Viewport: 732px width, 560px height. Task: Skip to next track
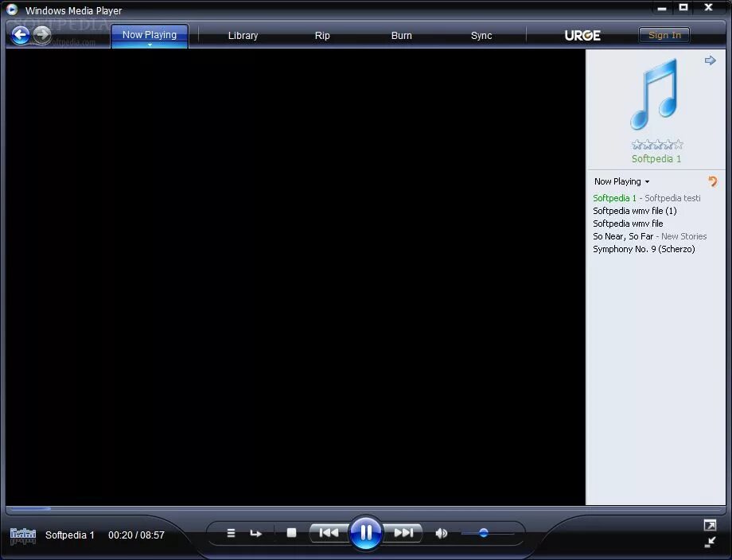click(403, 532)
